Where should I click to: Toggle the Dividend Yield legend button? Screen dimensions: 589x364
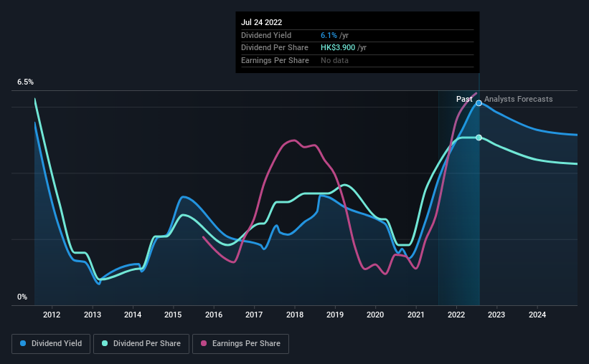(51, 344)
